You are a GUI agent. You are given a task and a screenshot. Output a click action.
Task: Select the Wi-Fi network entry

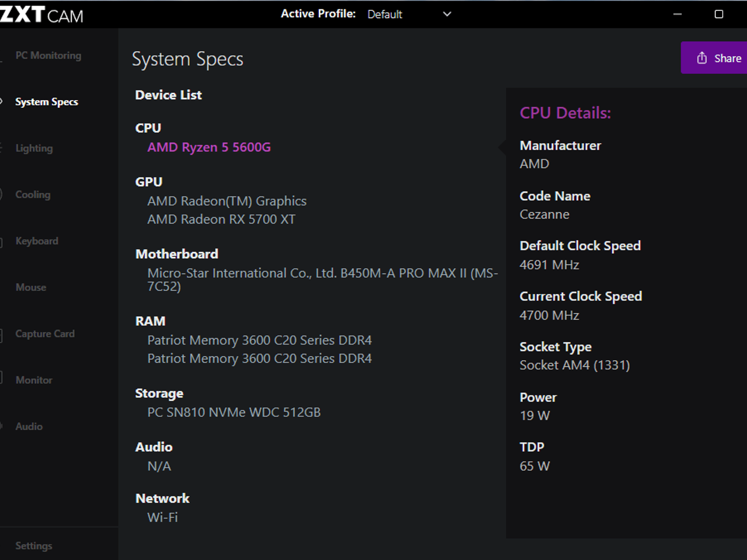point(162,517)
